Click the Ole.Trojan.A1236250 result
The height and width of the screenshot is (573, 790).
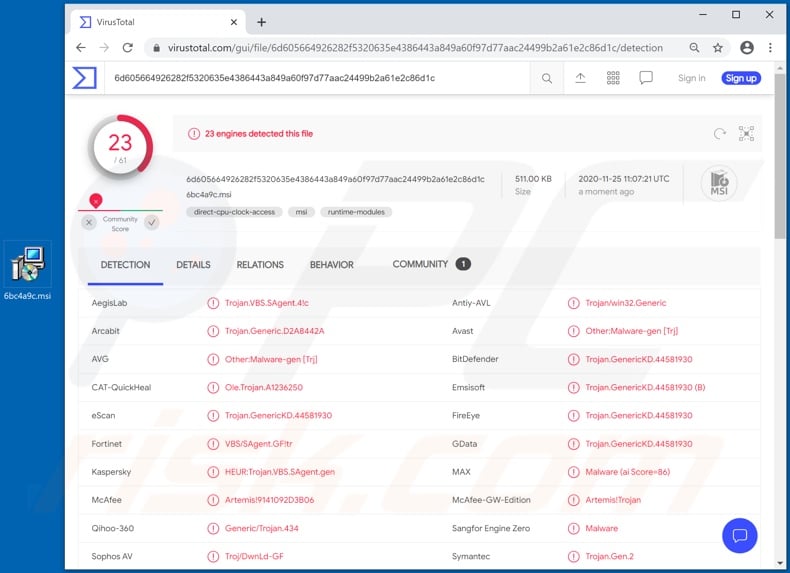(x=264, y=388)
